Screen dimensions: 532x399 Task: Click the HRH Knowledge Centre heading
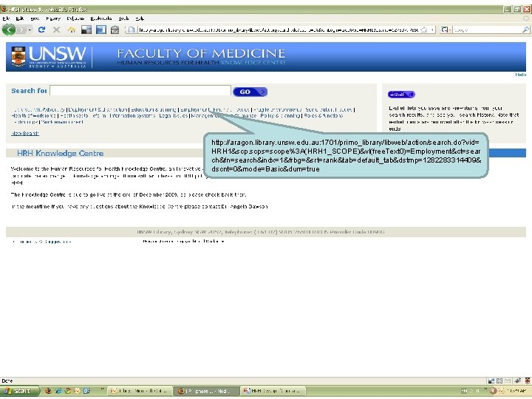tap(60, 154)
